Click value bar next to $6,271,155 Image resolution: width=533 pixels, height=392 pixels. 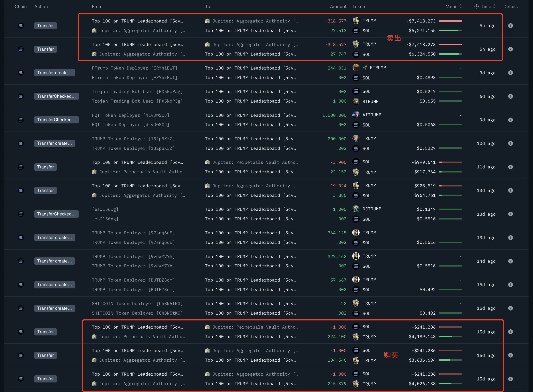coord(450,30)
